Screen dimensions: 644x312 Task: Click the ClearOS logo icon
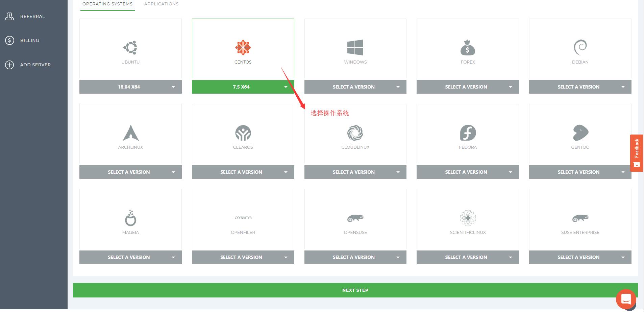coord(243,133)
